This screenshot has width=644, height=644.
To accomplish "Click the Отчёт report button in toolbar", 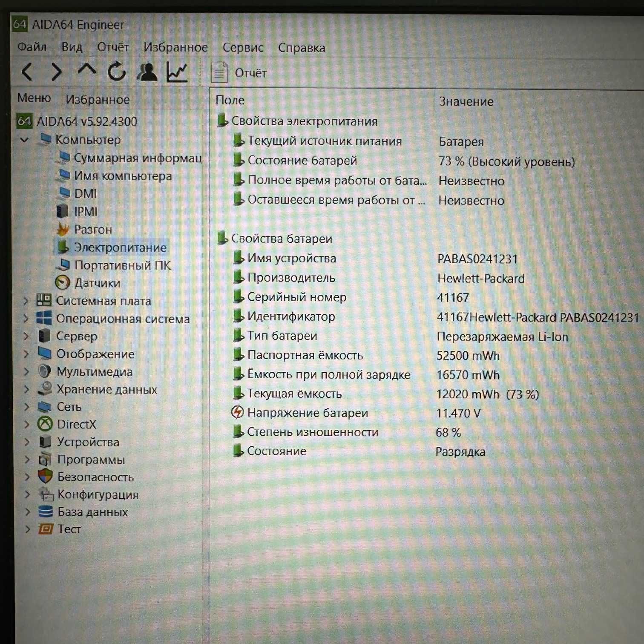I will point(239,72).
